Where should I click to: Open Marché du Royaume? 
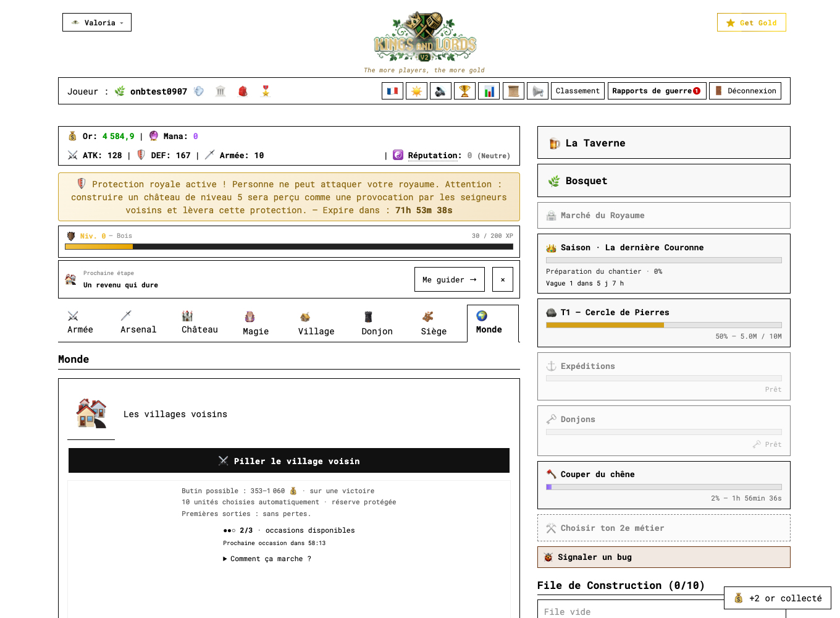[x=664, y=215]
